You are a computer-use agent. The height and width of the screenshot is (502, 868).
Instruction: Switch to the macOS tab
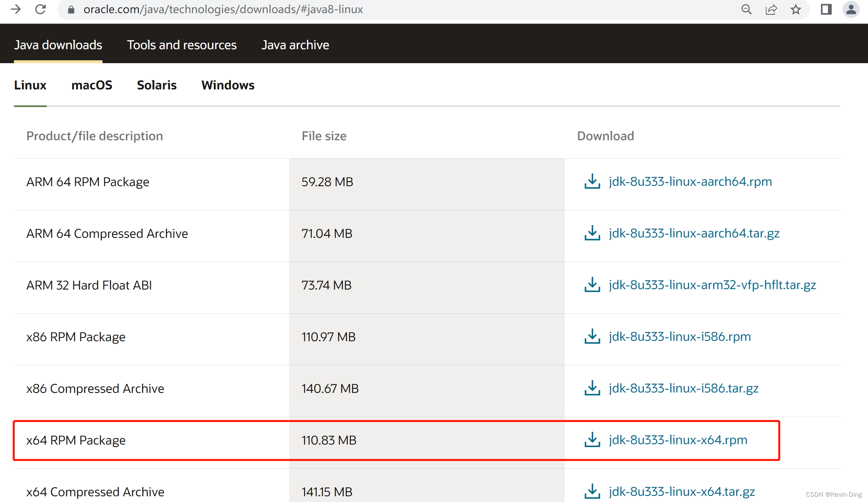coord(92,85)
